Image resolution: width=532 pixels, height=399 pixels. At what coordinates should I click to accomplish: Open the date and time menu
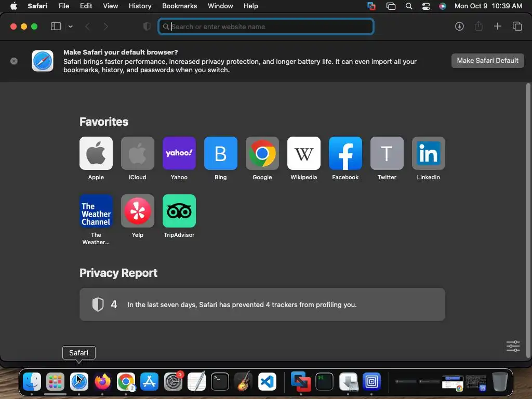point(488,6)
